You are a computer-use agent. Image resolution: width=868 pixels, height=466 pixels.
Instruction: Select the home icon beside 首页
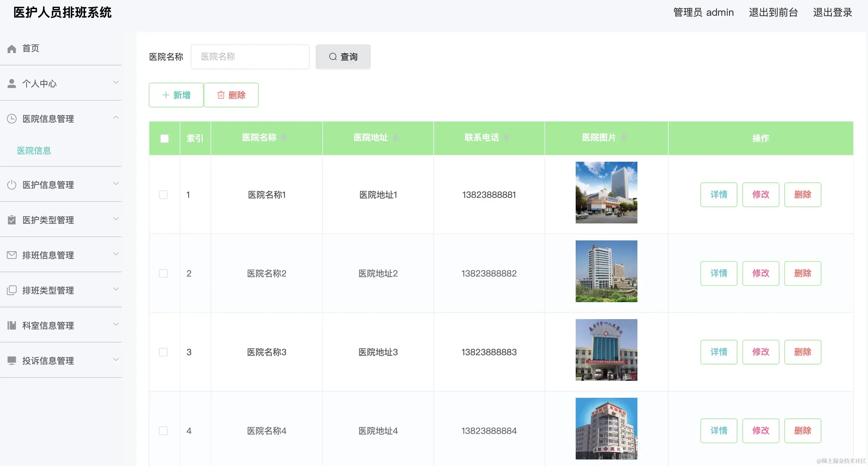pyautogui.click(x=12, y=48)
